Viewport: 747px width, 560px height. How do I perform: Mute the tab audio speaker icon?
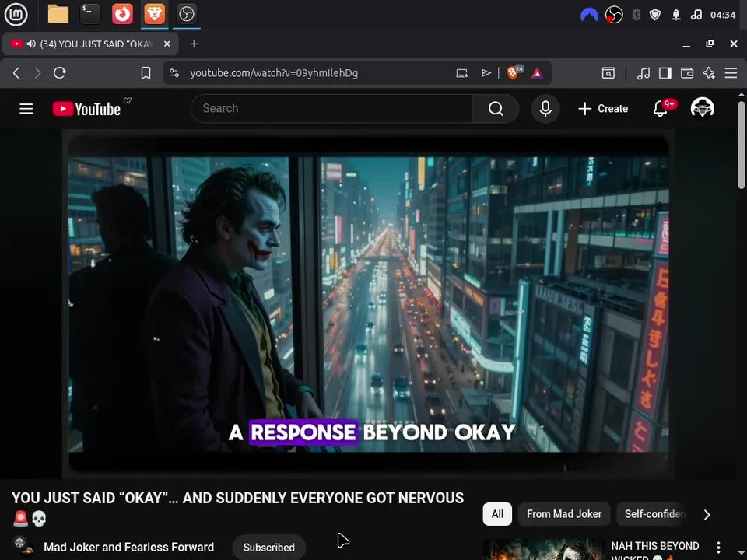point(31,44)
